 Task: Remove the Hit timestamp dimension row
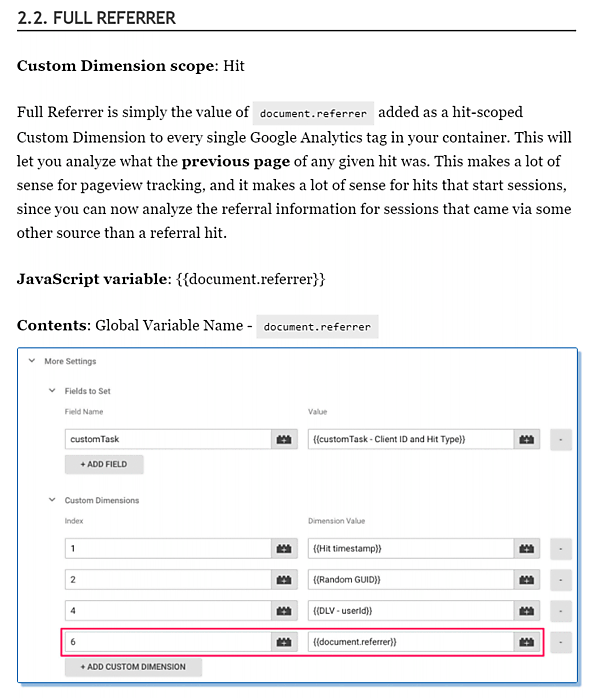(x=561, y=548)
